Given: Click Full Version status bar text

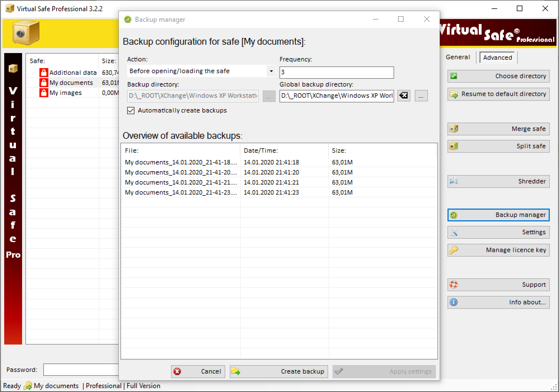Looking at the screenshot, I should pyautogui.click(x=143, y=386).
